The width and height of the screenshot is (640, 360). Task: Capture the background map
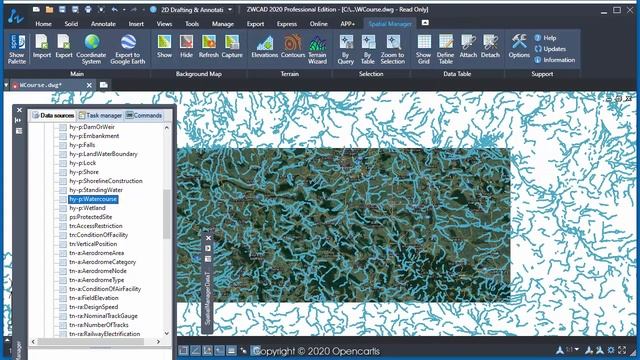click(x=232, y=46)
